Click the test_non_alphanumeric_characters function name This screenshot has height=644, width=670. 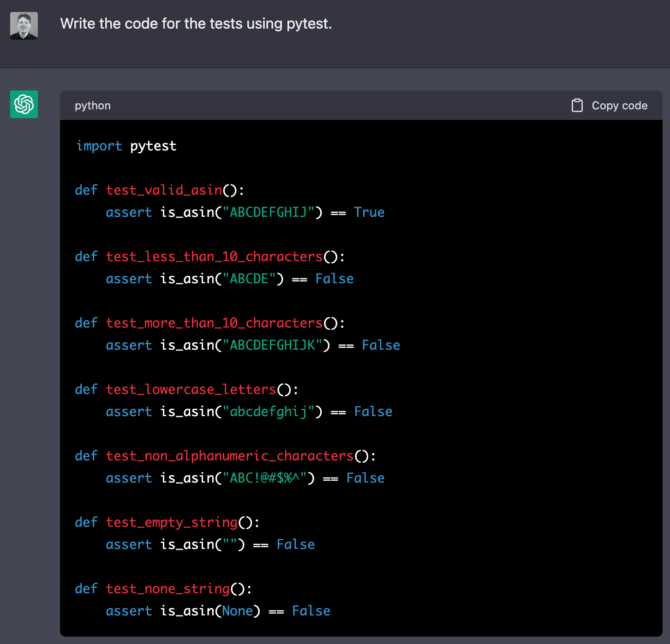point(229,456)
